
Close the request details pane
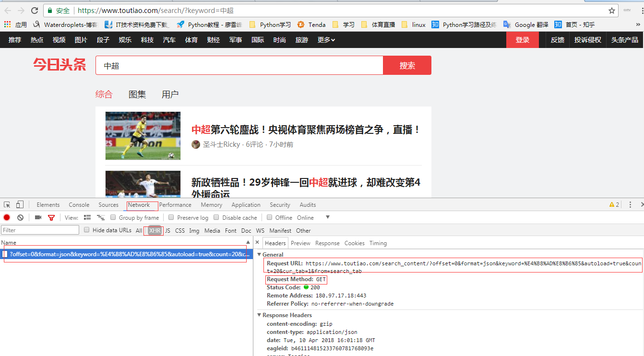pos(257,243)
